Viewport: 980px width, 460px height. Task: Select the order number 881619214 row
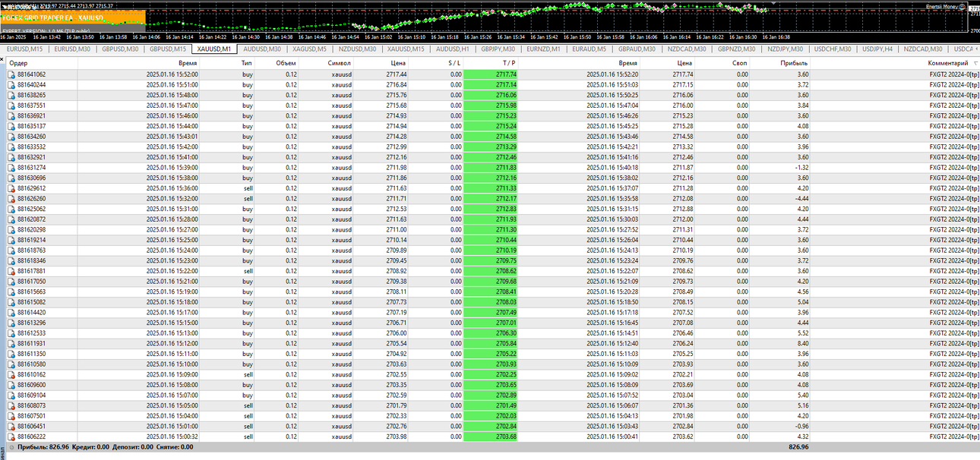point(31,239)
